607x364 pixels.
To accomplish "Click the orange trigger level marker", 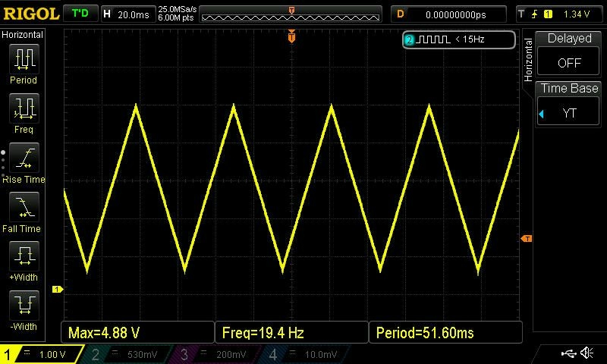I will coord(526,238).
